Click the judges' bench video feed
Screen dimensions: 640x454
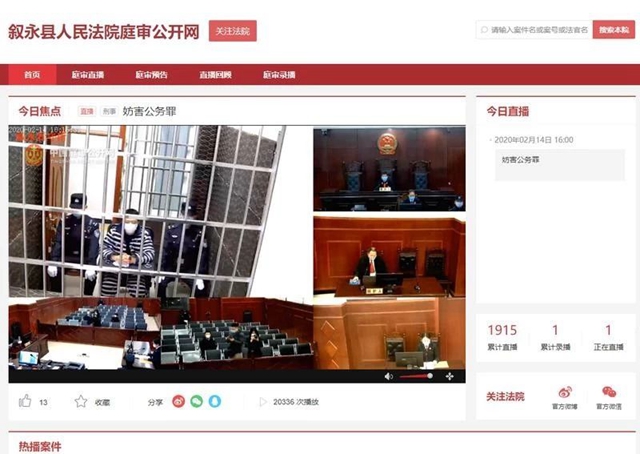(x=389, y=169)
